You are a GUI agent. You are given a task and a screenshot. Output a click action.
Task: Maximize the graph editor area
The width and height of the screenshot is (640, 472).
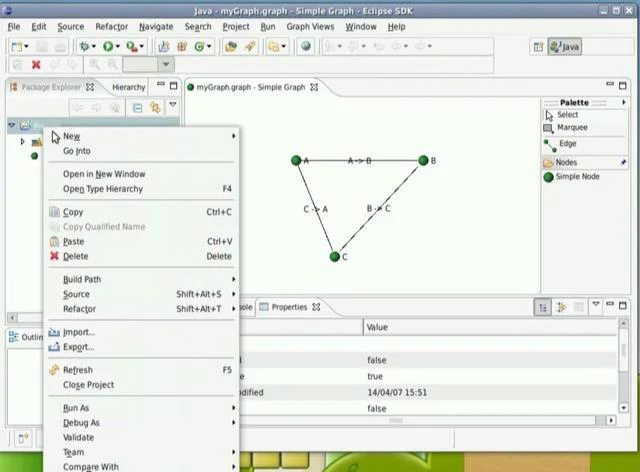[622, 85]
